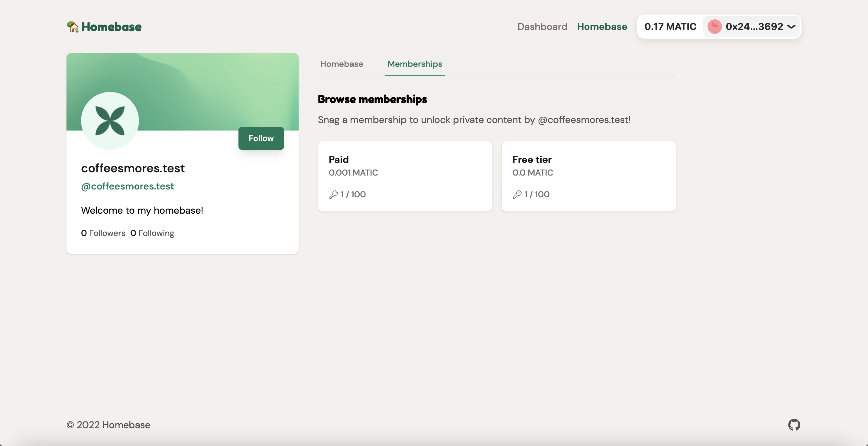Click the Snag a membership description text

point(474,120)
